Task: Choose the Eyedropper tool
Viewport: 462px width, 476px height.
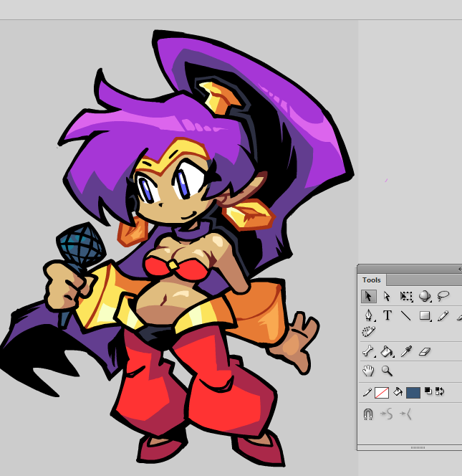Action: pos(406,351)
